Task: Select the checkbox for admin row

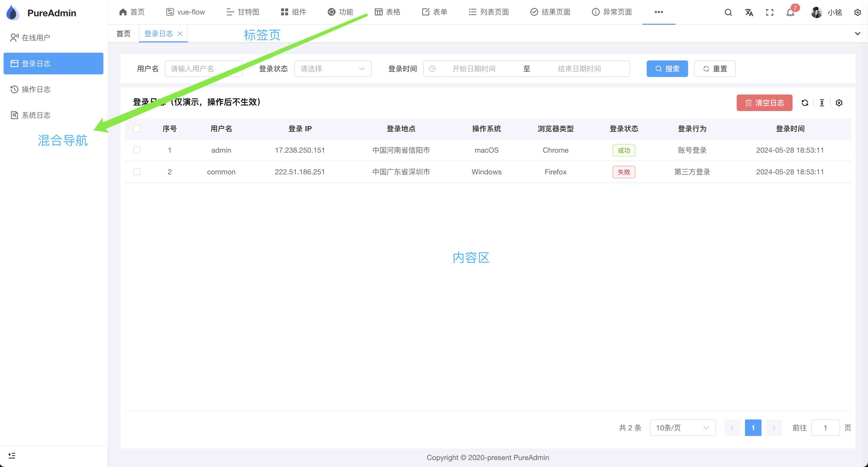Action: [x=137, y=150]
